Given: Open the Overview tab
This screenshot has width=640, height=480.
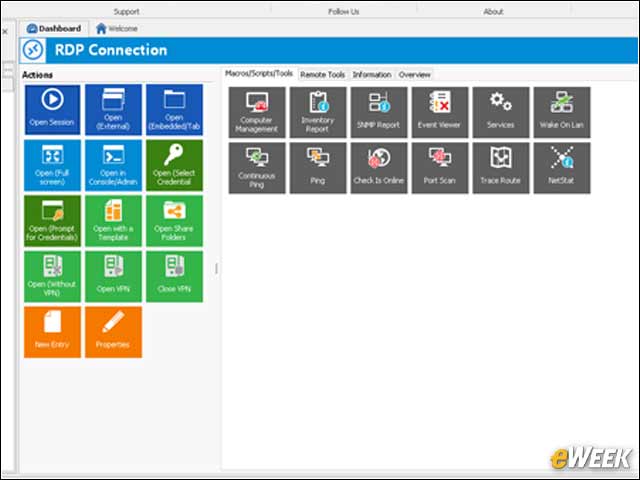Looking at the screenshot, I should pyautogui.click(x=414, y=75).
